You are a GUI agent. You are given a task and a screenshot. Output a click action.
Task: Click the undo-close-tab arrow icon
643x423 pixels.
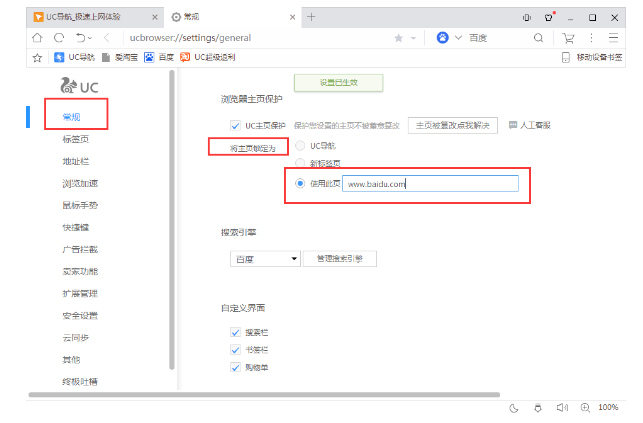tap(80, 38)
